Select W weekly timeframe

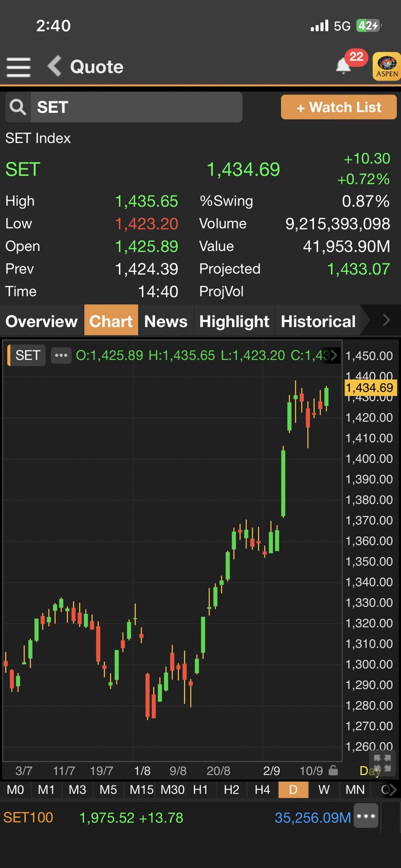[x=324, y=790]
